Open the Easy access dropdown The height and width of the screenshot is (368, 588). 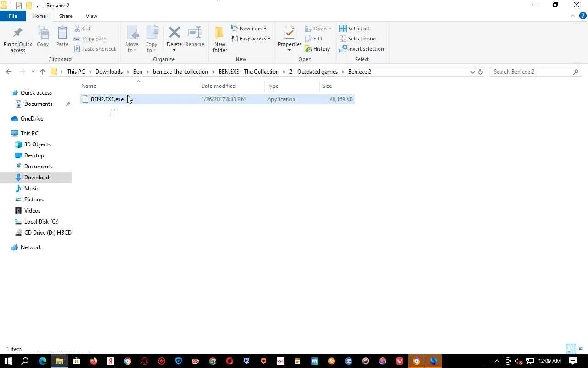click(251, 39)
